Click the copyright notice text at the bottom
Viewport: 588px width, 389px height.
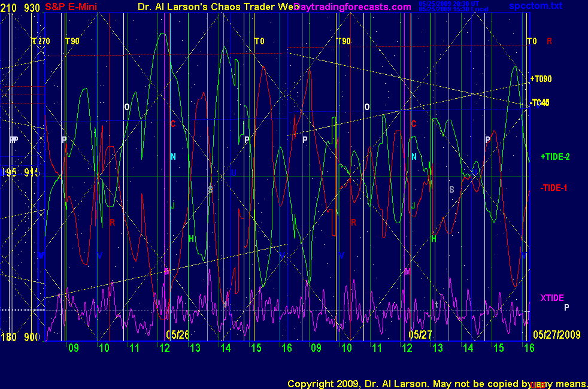click(x=436, y=383)
